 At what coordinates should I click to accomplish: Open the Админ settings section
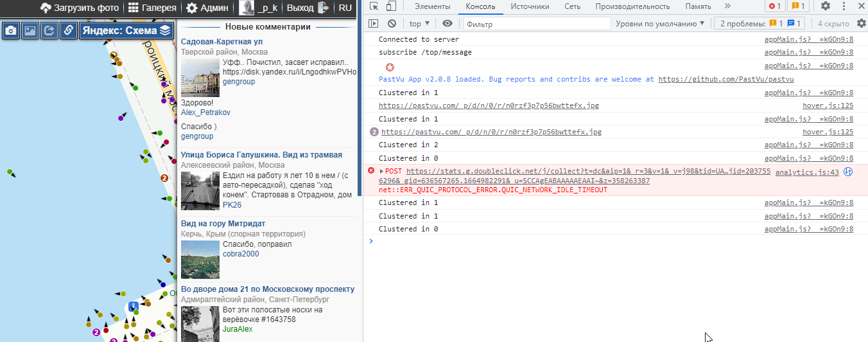tap(207, 8)
